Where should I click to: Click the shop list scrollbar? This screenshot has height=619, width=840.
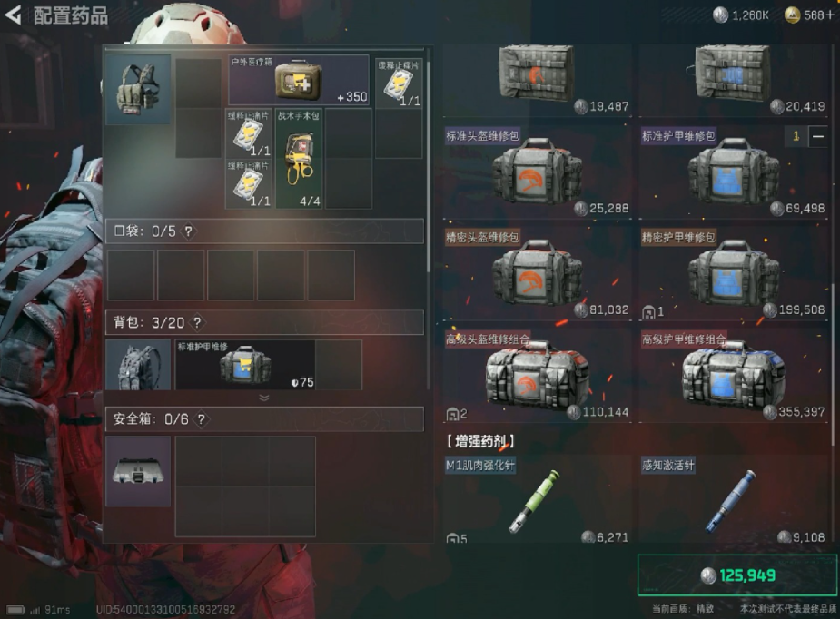click(x=834, y=364)
